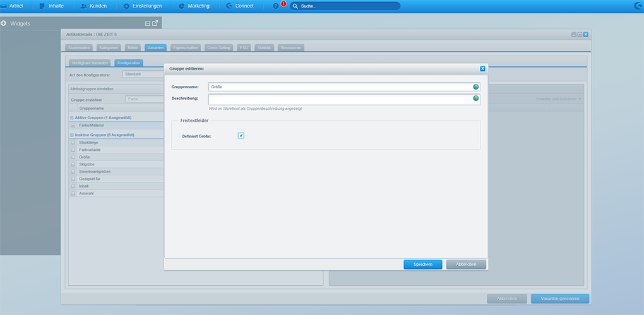Image resolution: width=644 pixels, height=315 pixels.
Task: Click the Gruppenname text field
Action: click(340, 86)
